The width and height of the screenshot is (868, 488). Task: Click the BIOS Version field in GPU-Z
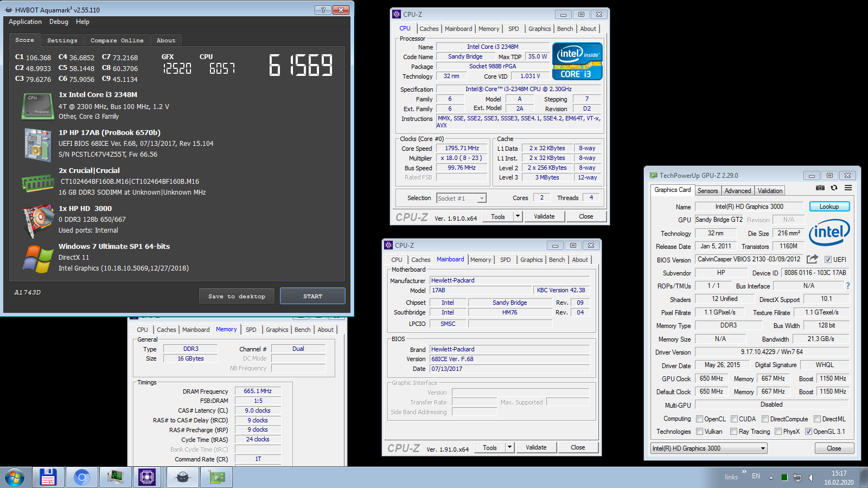(749, 259)
